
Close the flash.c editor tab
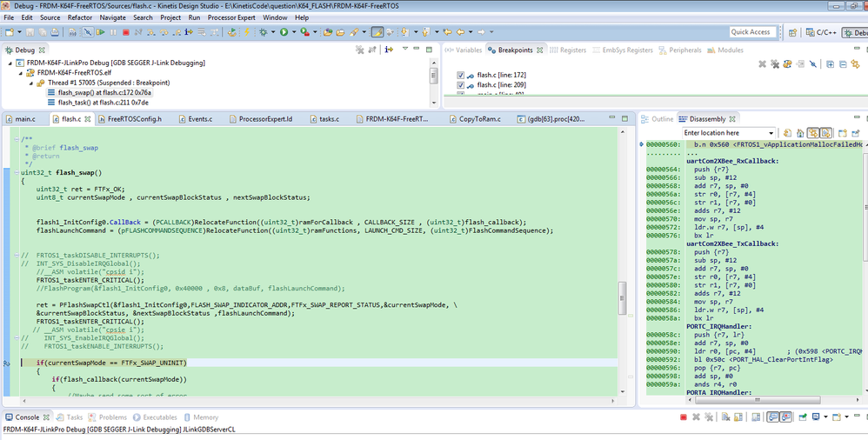click(88, 119)
